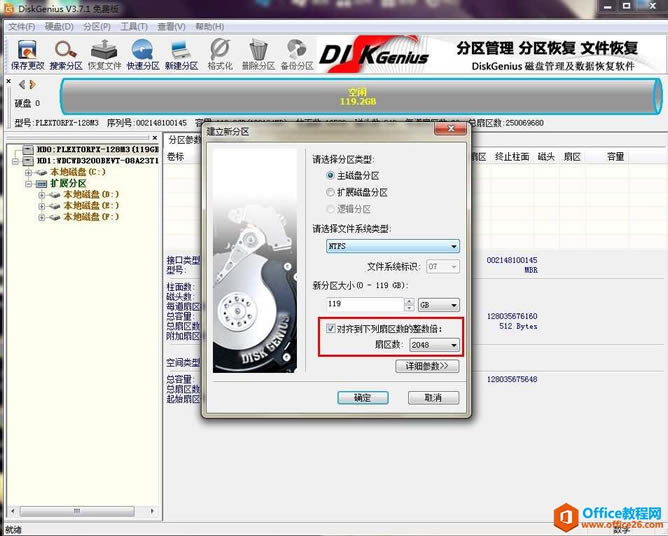Click the HD1 WDCWD3200BEVT disk icon
The height and width of the screenshot is (536, 668).
[29, 161]
